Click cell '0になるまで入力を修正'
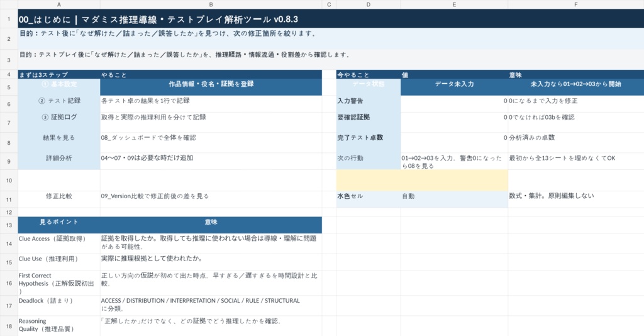 [x=576, y=104]
